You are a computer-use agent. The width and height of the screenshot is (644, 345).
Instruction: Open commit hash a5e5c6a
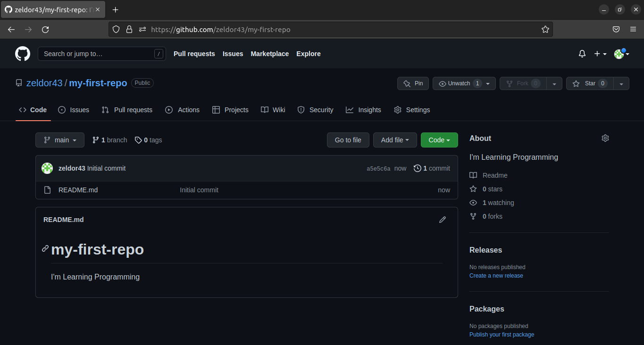[378, 169]
